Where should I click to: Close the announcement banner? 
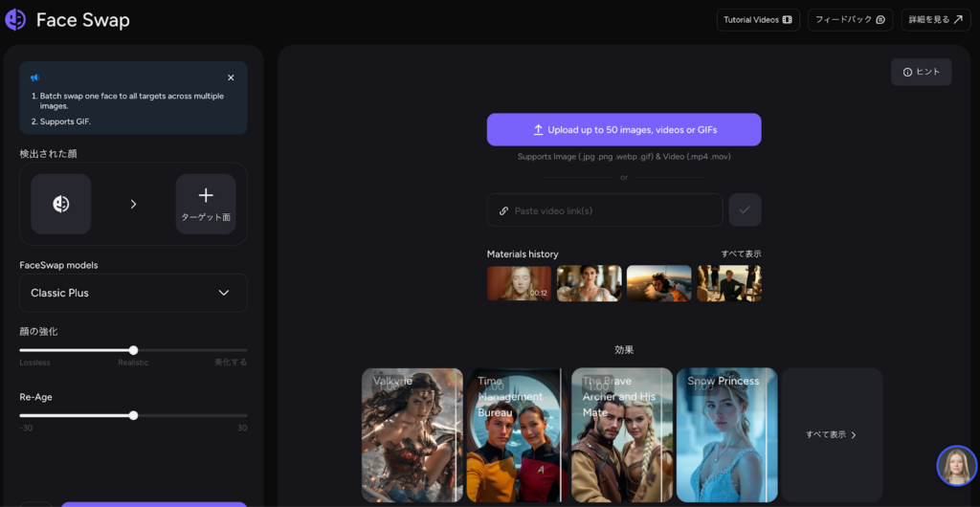coord(231,77)
